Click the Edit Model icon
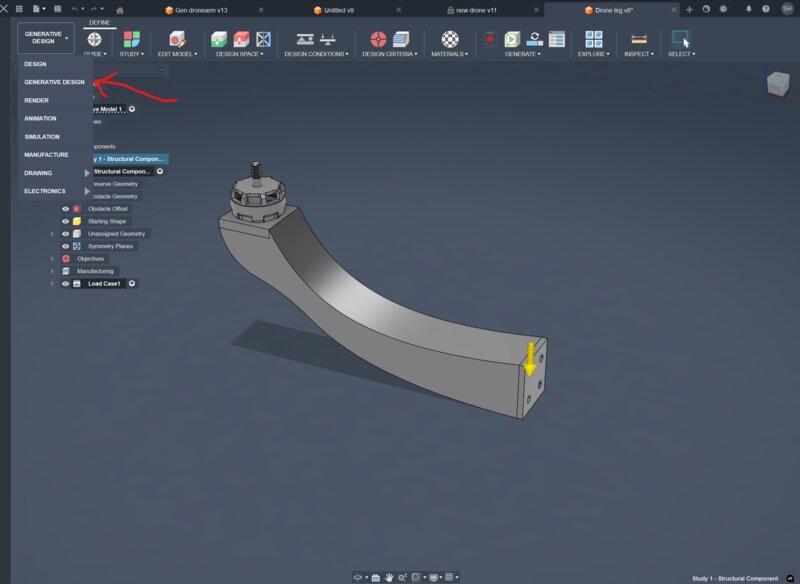This screenshot has height=584, width=800. [177, 39]
